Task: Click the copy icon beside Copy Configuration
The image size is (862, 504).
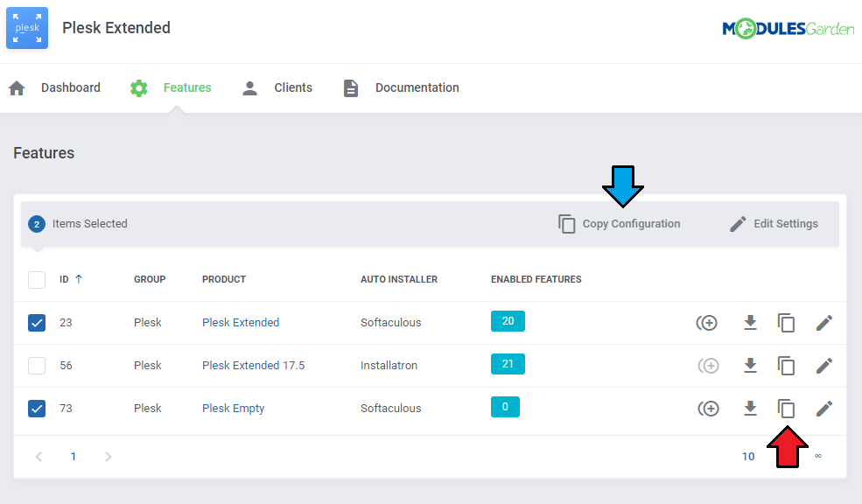Action: pyautogui.click(x=567, y=224)
